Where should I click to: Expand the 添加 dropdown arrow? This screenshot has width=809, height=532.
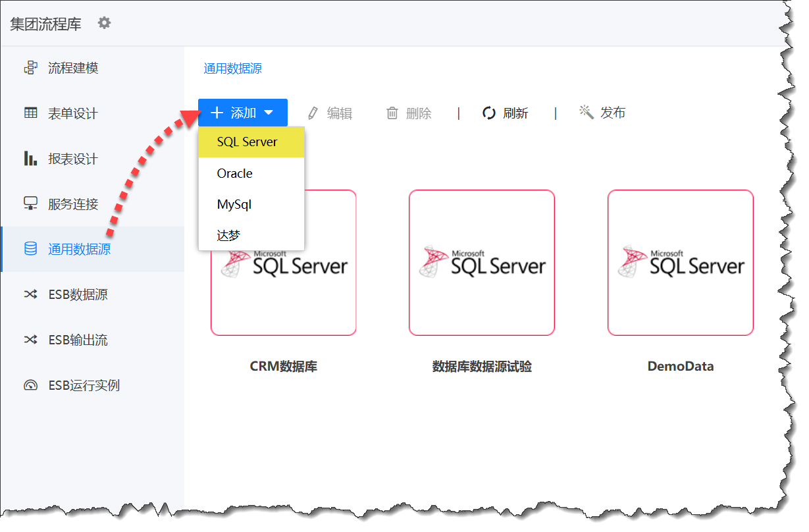coord(269,113)
